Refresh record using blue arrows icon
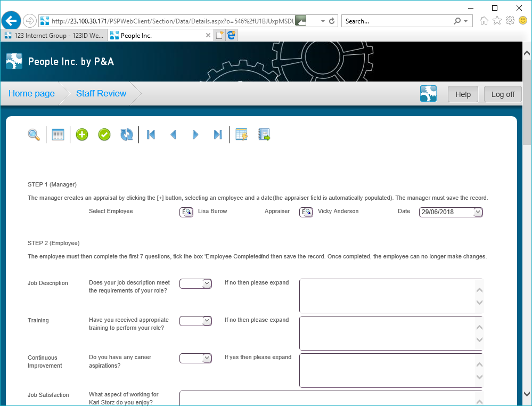The width and height of the screenshot is (532, 406). coord(127,135)
